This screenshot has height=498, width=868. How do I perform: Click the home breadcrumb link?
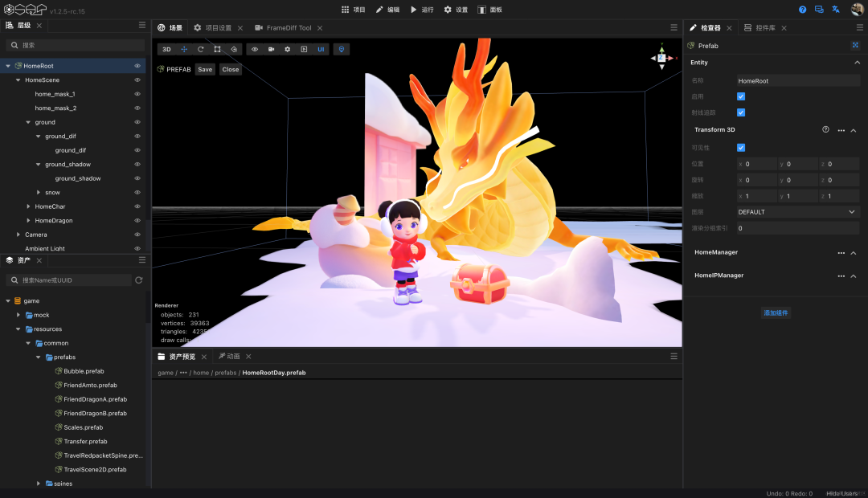(x=201, y=373)
